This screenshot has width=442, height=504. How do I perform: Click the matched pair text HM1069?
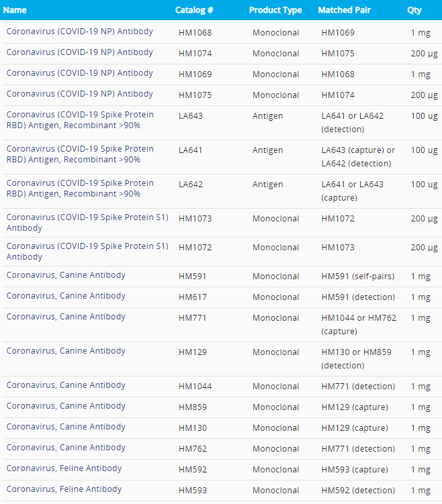(x=338, y=33)
